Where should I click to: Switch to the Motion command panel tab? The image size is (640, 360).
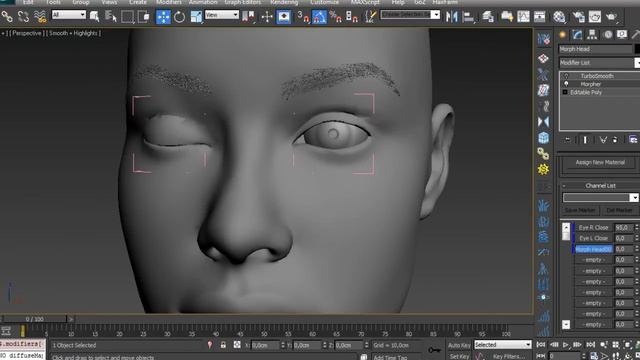(608, 35)
